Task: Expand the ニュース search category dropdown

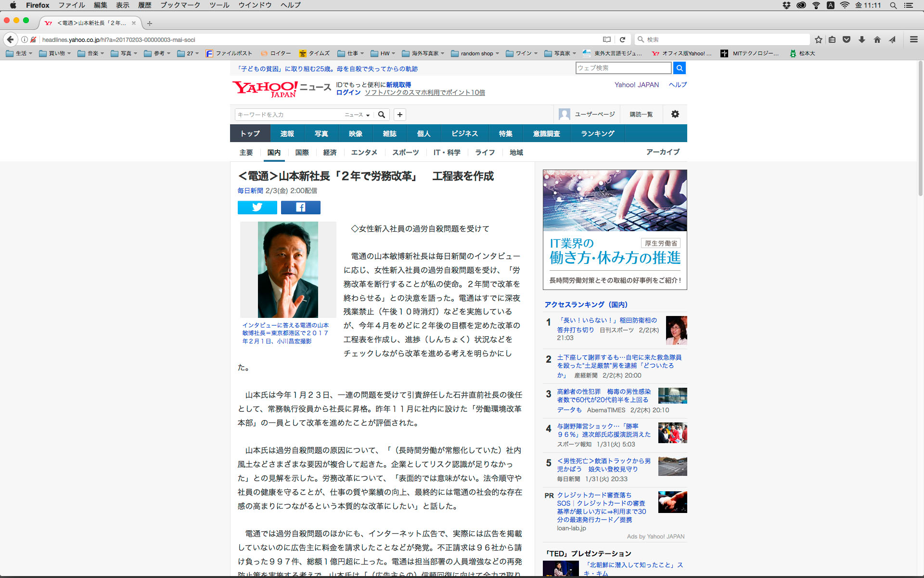Action: (357, 115)
